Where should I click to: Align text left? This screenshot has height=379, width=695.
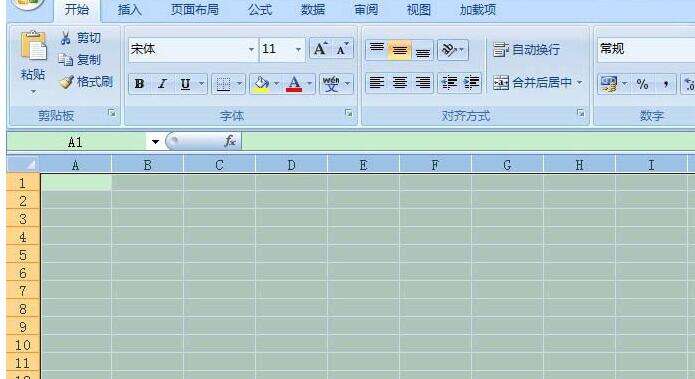point(377,83)
